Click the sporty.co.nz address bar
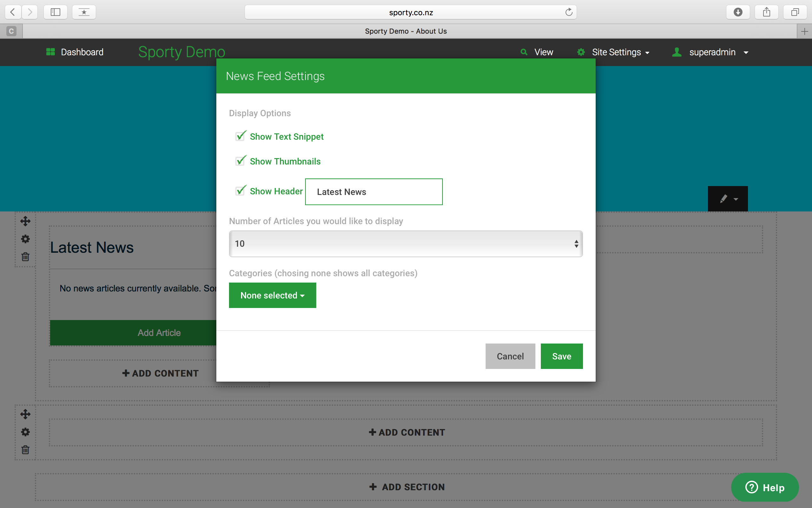The image size is (812, 508). (x=410, y=12)
